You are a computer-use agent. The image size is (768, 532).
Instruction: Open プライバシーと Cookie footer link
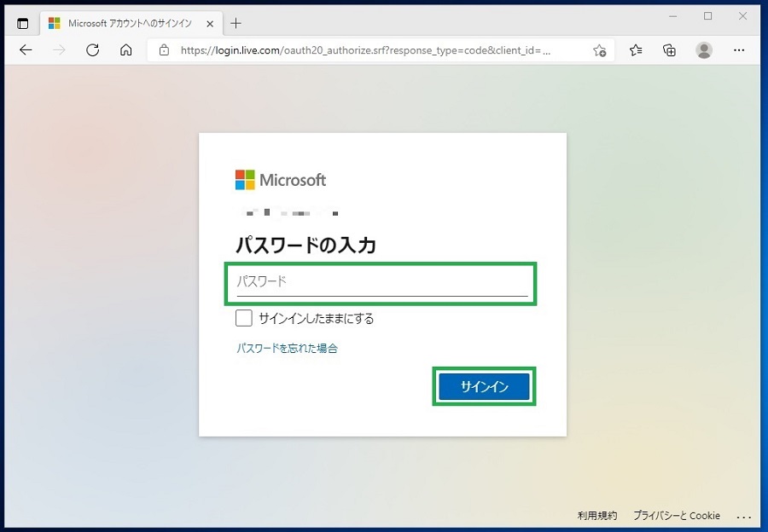tap(677, 515)
